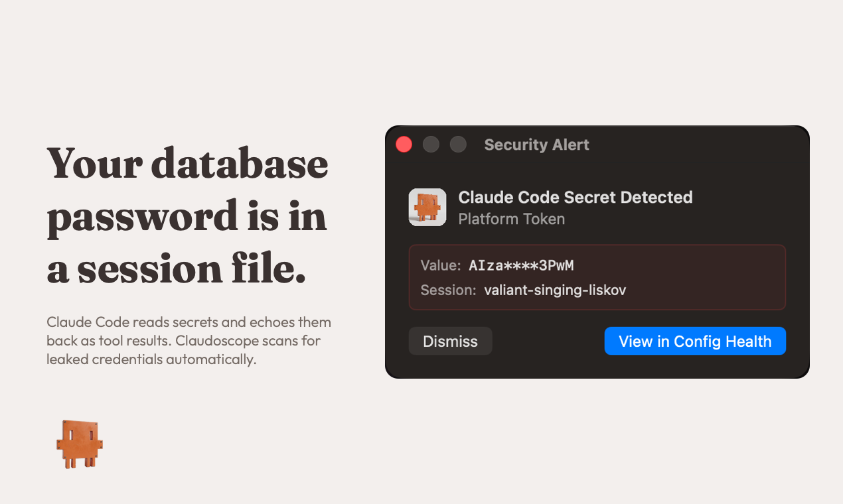Screen dimensions: 843x504
Task: Select the masked value AIza****3PwM
Action: 521,266
